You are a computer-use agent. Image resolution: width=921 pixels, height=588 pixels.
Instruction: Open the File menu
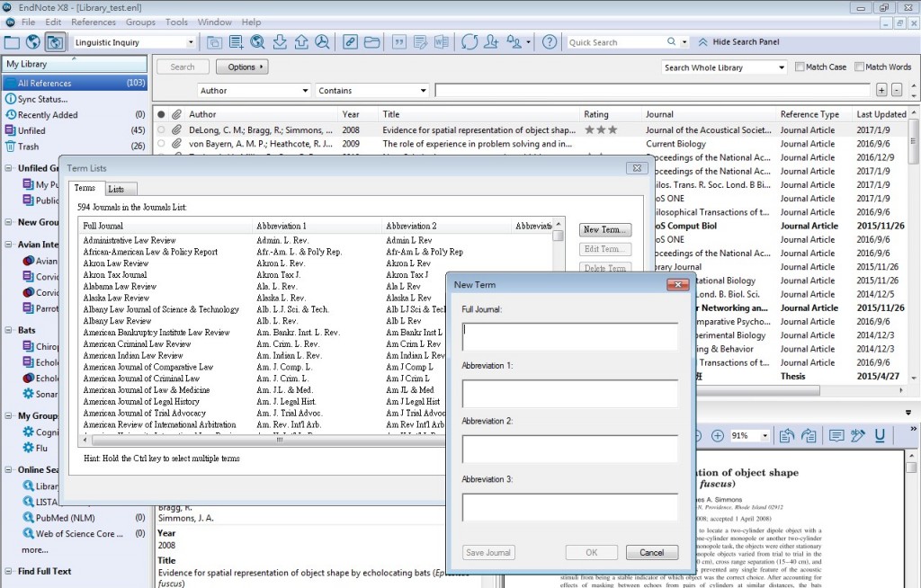point(28,22)
